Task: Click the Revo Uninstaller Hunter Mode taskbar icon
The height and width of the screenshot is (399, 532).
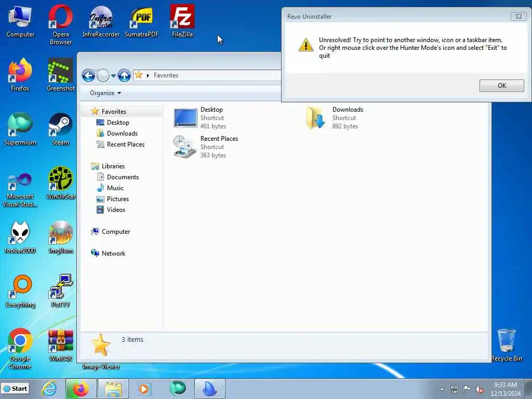Action: pos(210,389)
